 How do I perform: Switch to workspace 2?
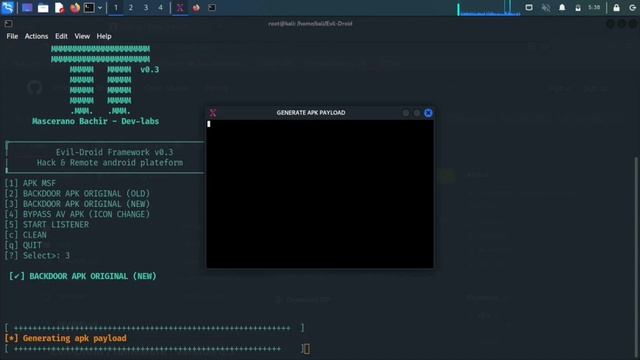click(x=131, y=8)
